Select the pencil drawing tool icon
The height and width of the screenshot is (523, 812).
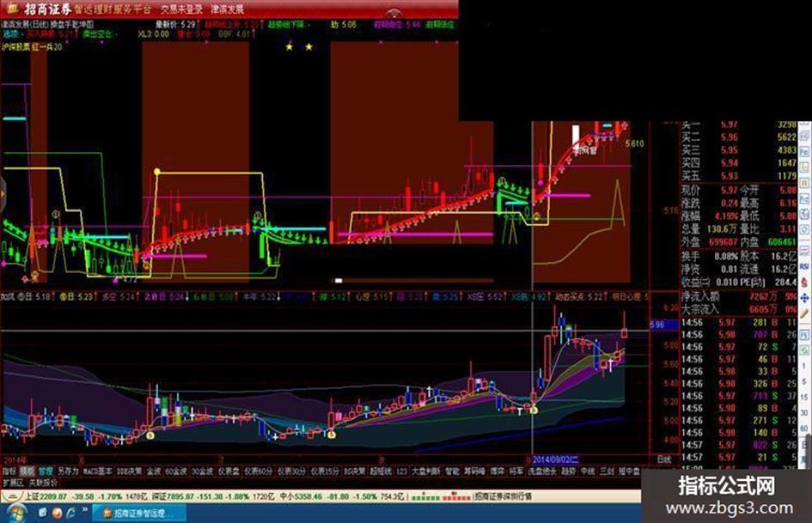(804, 313)
